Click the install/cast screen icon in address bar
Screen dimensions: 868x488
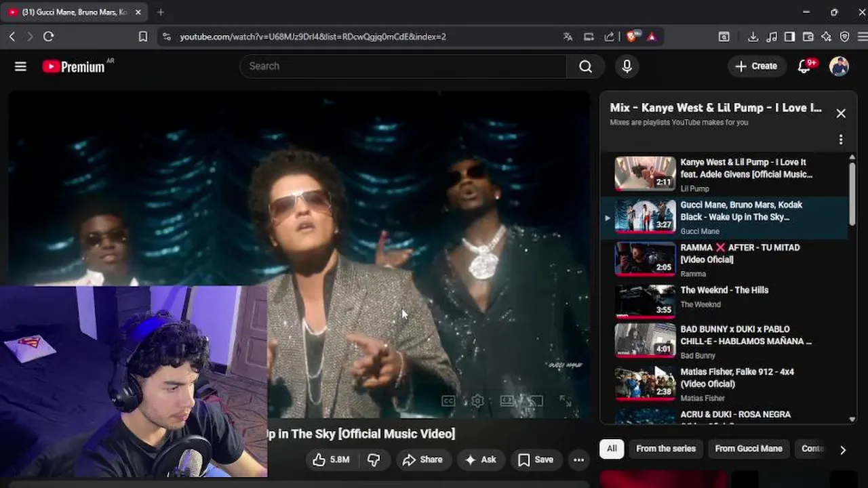pos(589,37)
